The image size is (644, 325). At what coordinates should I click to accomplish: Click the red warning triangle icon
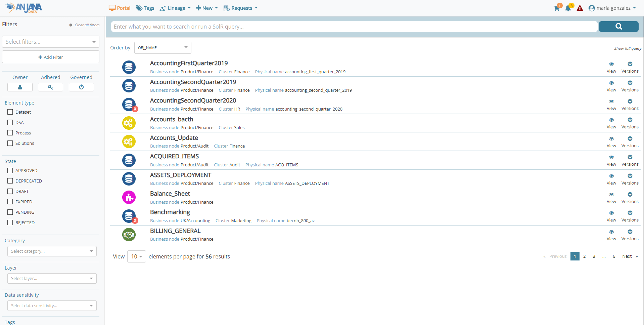pos(580,8)
